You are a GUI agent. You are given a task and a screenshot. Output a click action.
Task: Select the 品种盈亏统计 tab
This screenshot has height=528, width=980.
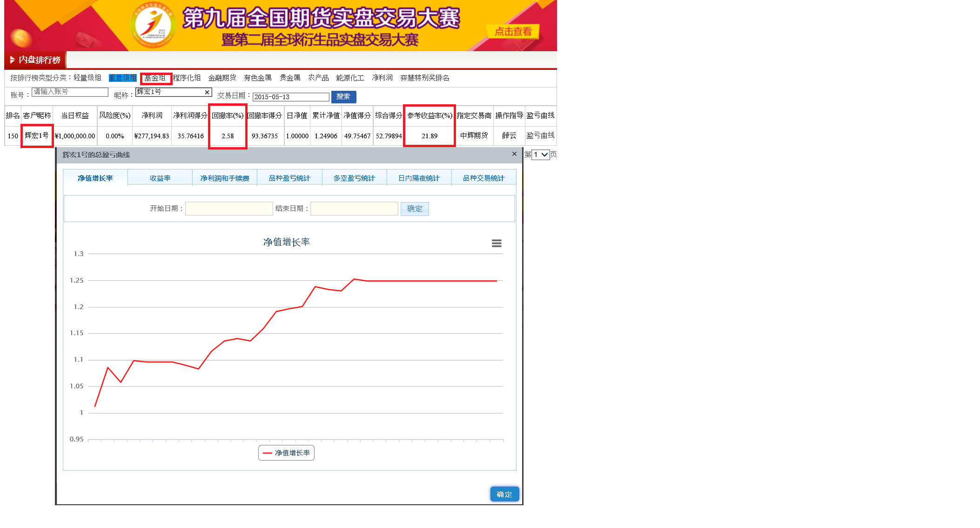point(289,178)
